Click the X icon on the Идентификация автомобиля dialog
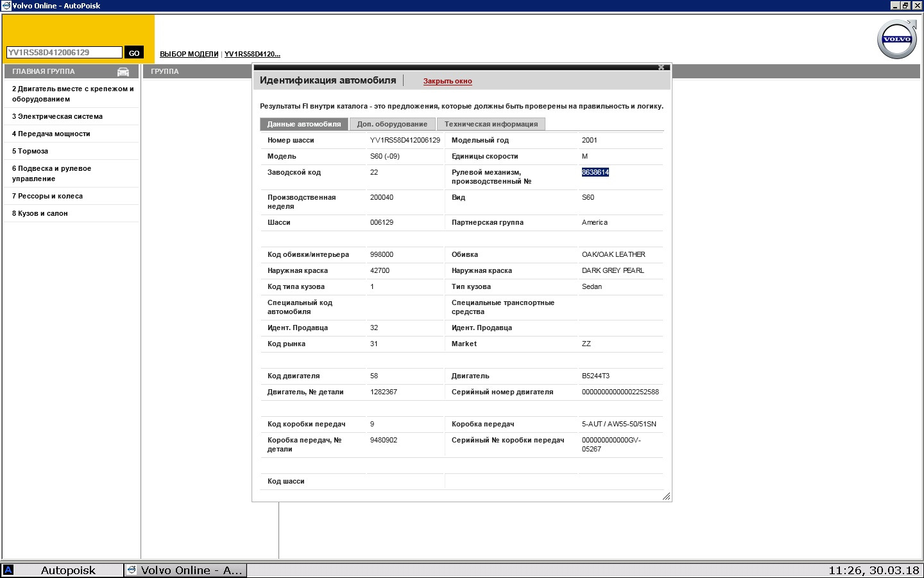 click(x=661, y=66)
